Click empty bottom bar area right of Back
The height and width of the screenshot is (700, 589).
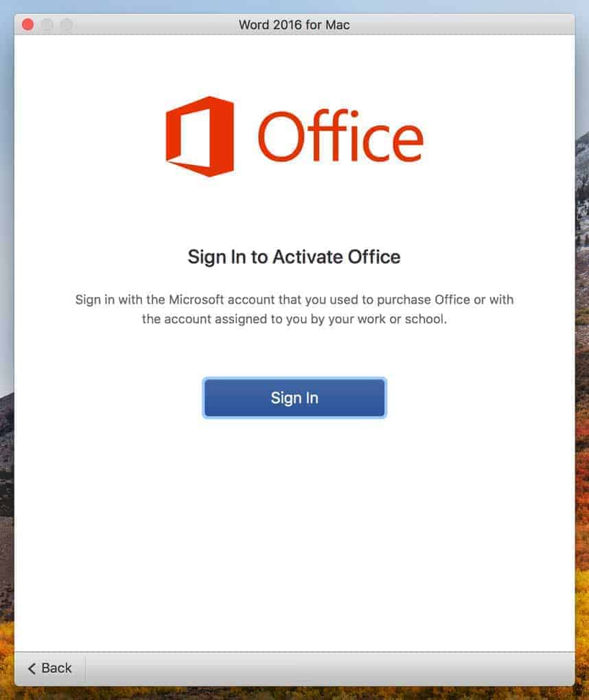coord(330,668)
